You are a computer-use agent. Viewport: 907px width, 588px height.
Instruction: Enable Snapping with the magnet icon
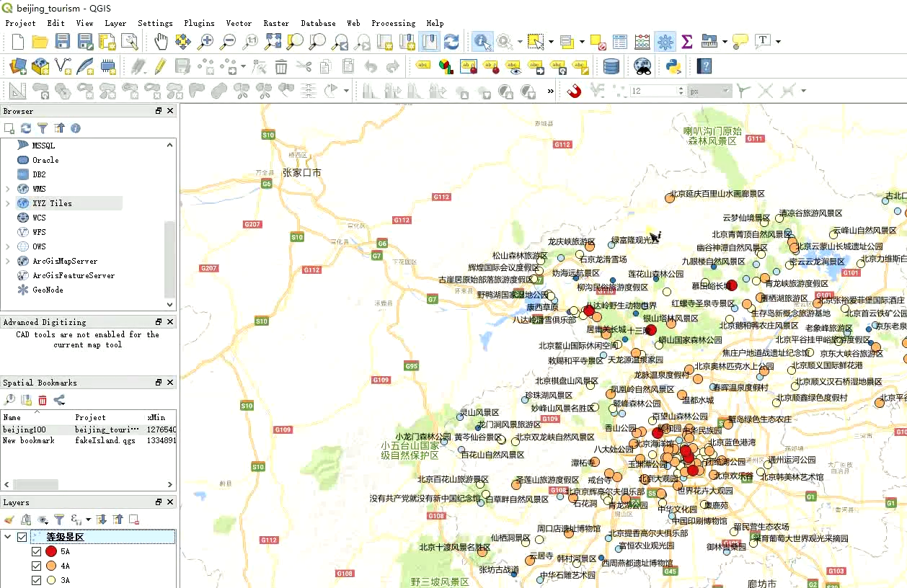click(574, 92)
